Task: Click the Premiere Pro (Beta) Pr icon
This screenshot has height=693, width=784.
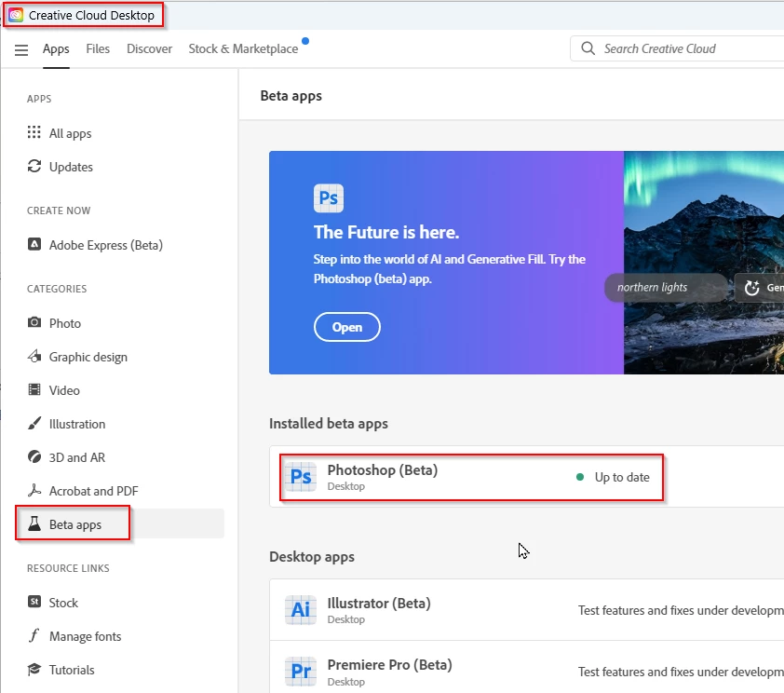Action: (x=301, y=672)
